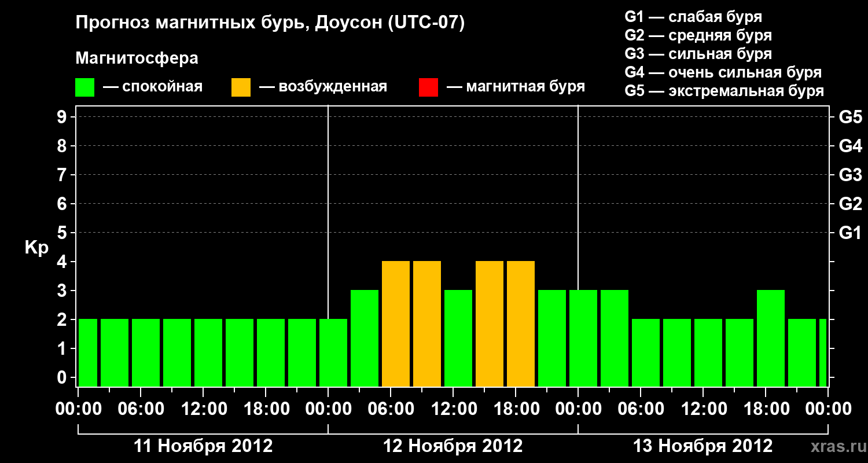Click the orange bar starting at 18:00 on 12 Ноября
The image size is (868, 463).
[521, 324]
